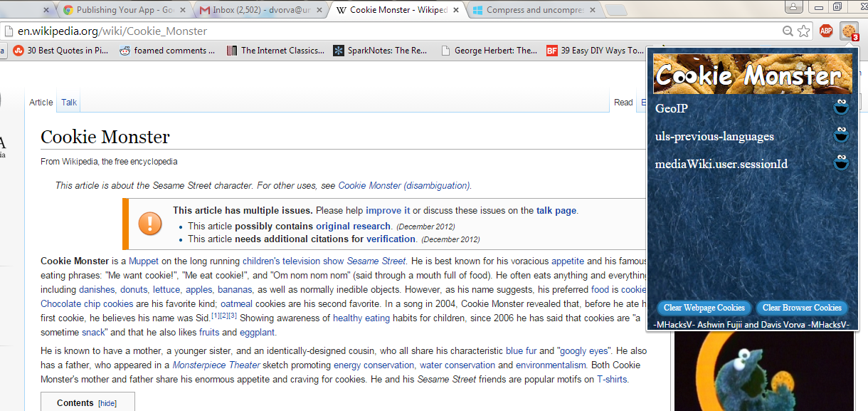Click the Cookie Monster icon beside mediaWiki.user.sessionId
Screen dimensions: 868x411
pos(842,164)
